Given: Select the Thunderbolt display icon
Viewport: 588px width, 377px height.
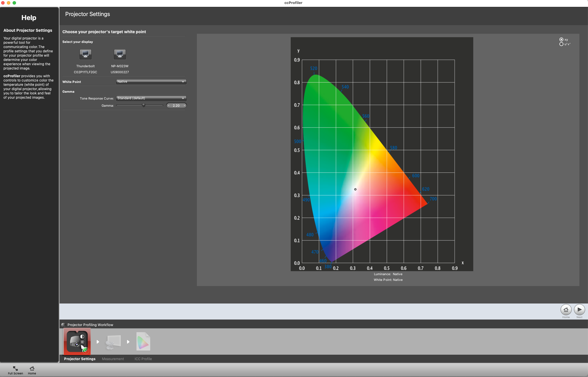Looking at the screenshot, I should coord(85,54).
